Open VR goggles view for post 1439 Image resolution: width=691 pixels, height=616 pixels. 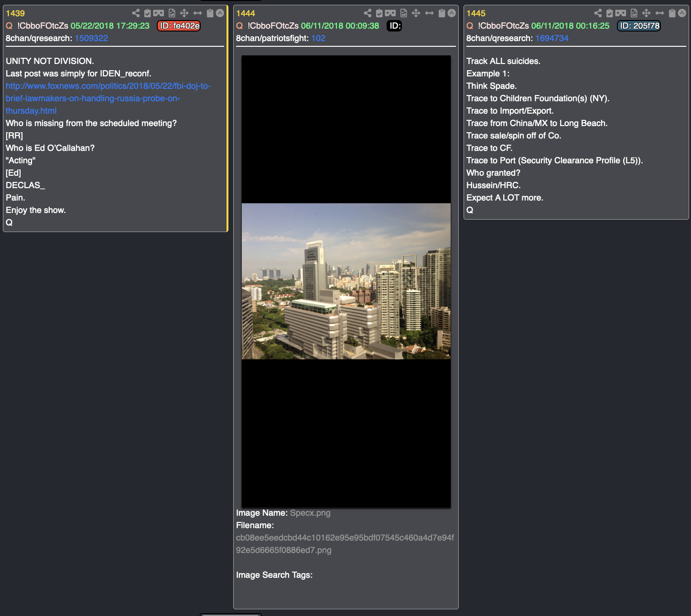coord(159,13)
